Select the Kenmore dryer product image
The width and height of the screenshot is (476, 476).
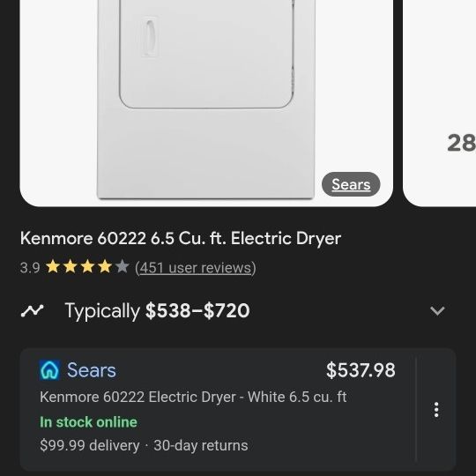tap(206, 103)
